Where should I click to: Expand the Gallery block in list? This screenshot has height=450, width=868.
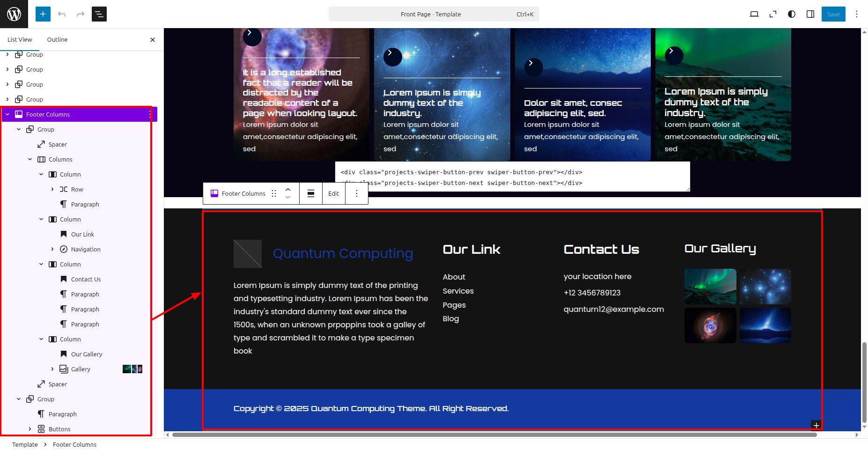[x=52, y=369]
